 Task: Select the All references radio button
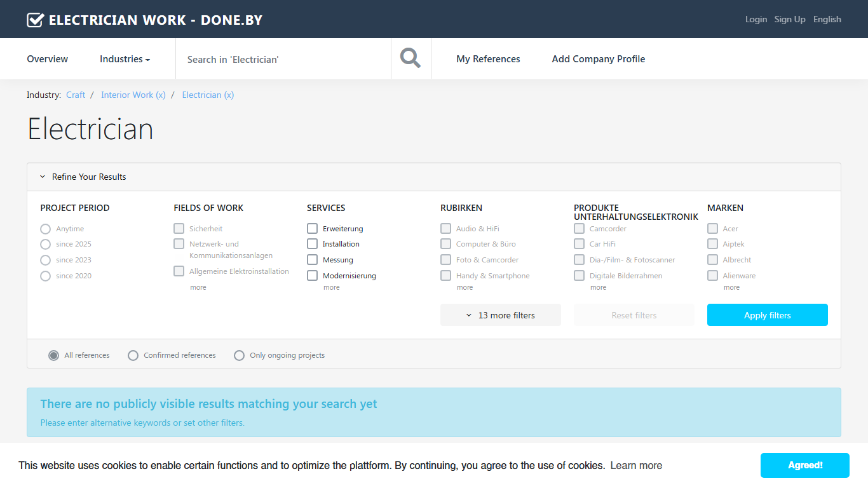(54, 355)
